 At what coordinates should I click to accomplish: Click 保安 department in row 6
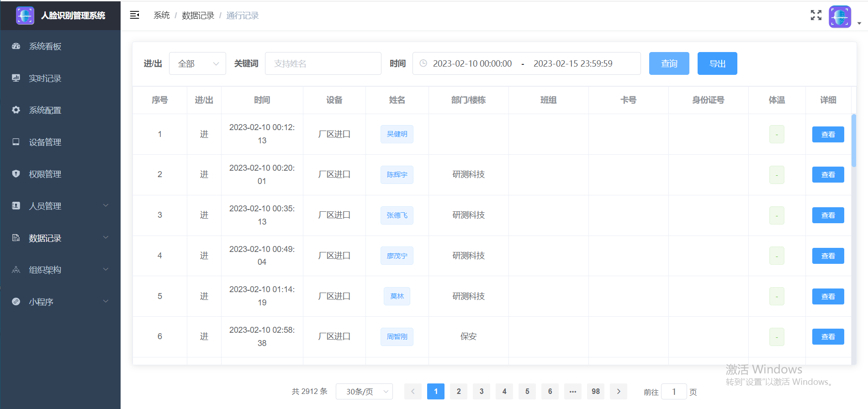coord(468,336)
